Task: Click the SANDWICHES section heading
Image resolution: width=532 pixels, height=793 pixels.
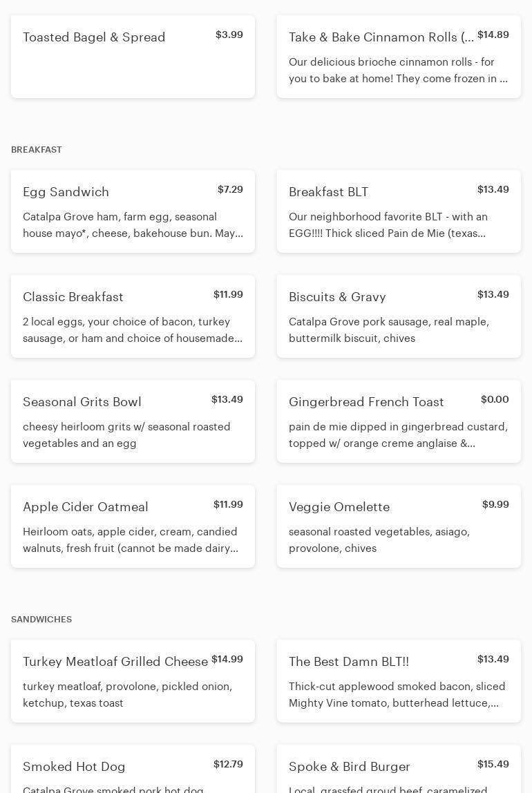Action: 41,620
